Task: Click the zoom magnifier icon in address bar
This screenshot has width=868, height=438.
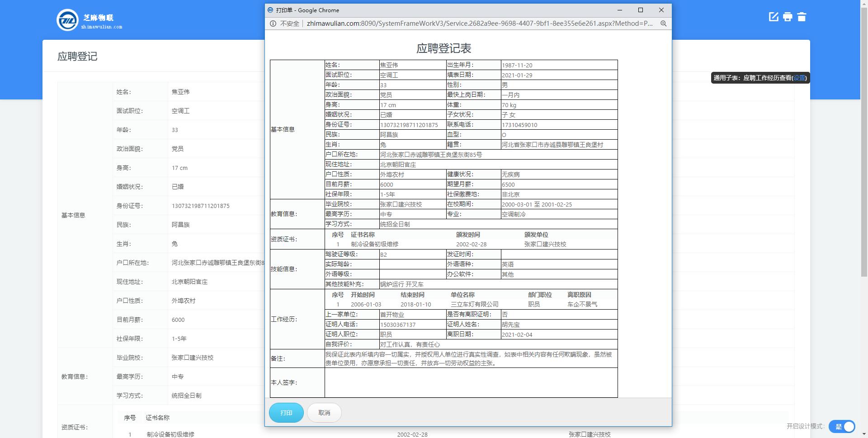Action: pyautogui.click(x=663, y=24)
